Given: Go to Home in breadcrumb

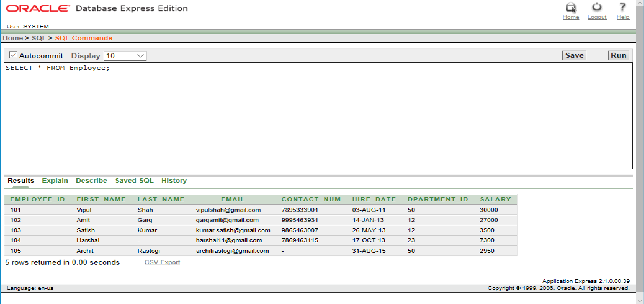Looking at the screenshot, I should (13, 38).
